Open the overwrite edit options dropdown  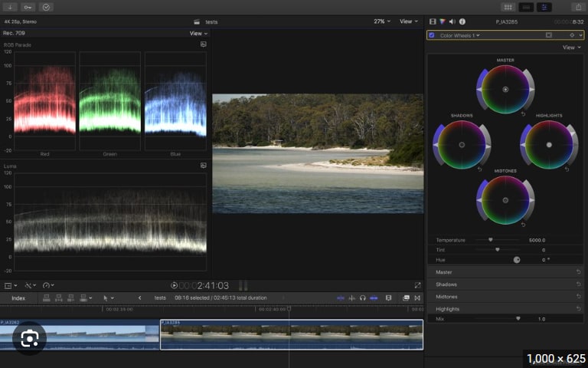click(x=86, y=297)
